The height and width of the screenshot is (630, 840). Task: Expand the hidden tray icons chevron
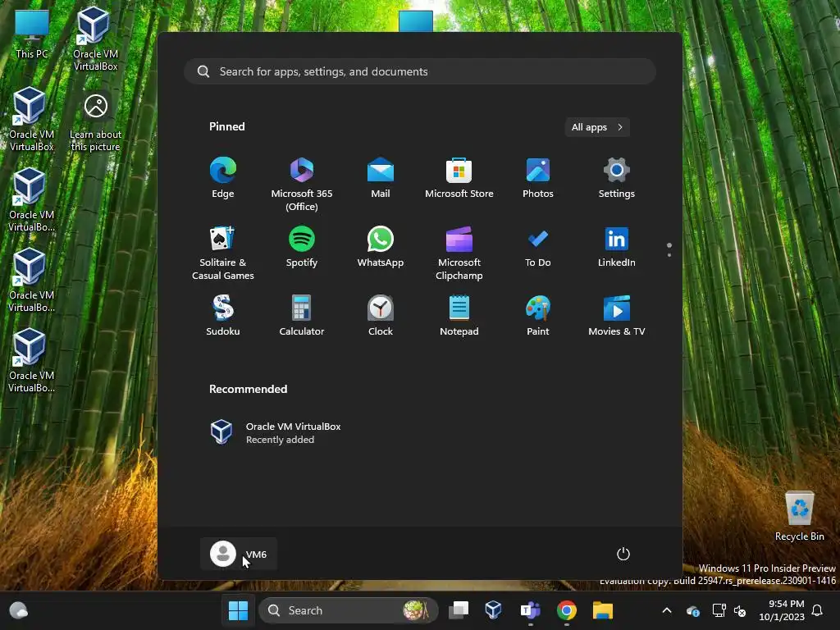667,610
